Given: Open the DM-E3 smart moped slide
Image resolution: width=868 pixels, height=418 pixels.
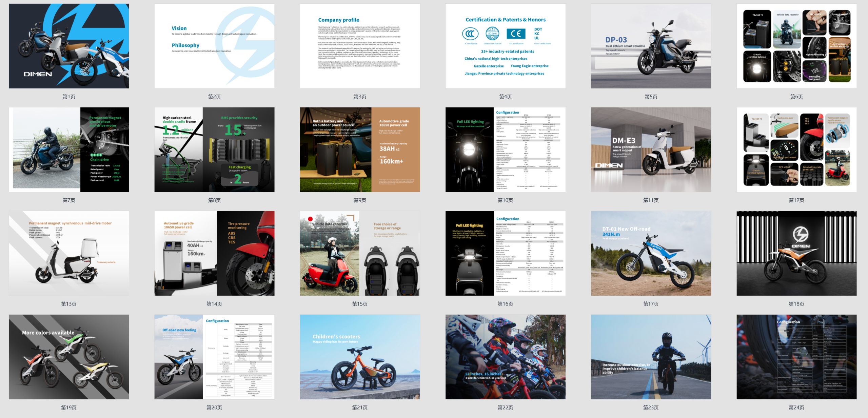Looking at the screenshot, I should 651,150.
